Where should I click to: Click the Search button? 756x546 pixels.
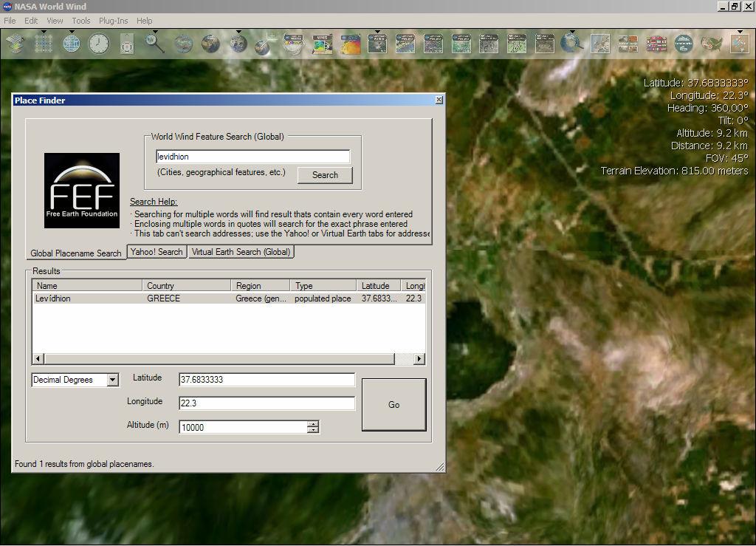(325, 175)
